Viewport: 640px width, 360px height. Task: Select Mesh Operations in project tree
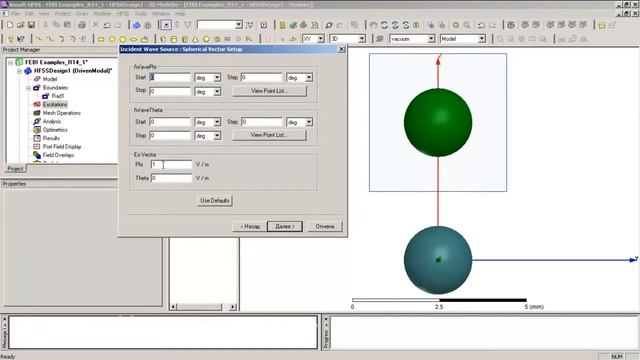coord(62,113)
